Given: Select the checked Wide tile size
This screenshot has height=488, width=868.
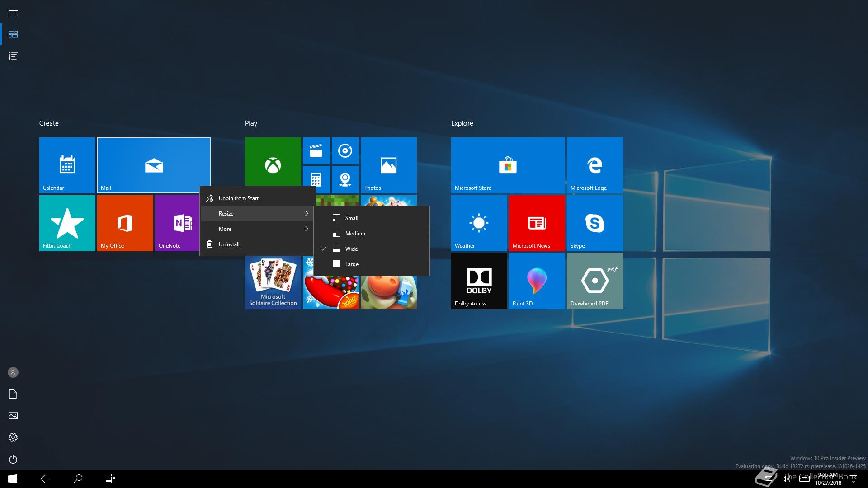Looking at the screenshot, I should click(x=372, y=249).
